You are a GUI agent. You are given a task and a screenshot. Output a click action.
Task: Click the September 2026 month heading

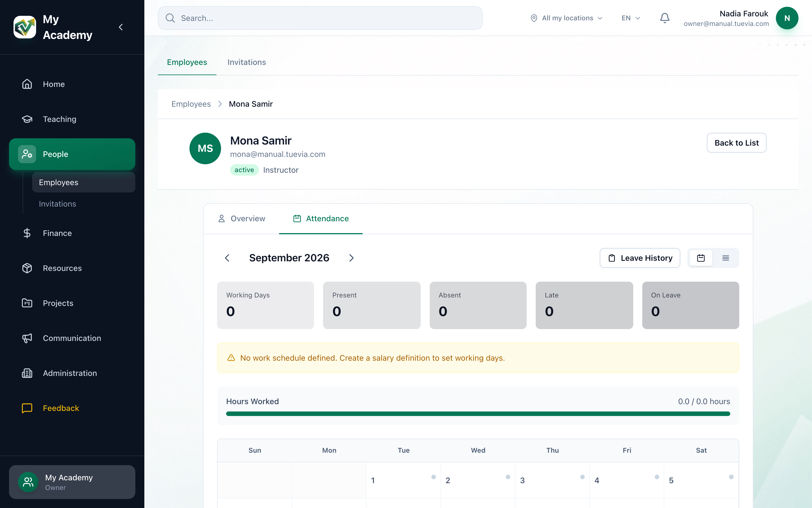(289, 258)
